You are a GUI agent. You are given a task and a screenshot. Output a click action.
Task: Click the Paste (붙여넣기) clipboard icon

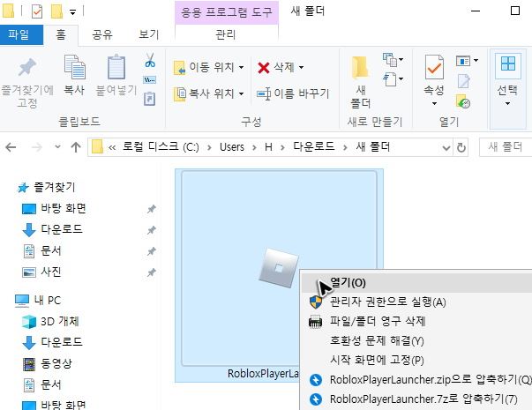[116, 67]
